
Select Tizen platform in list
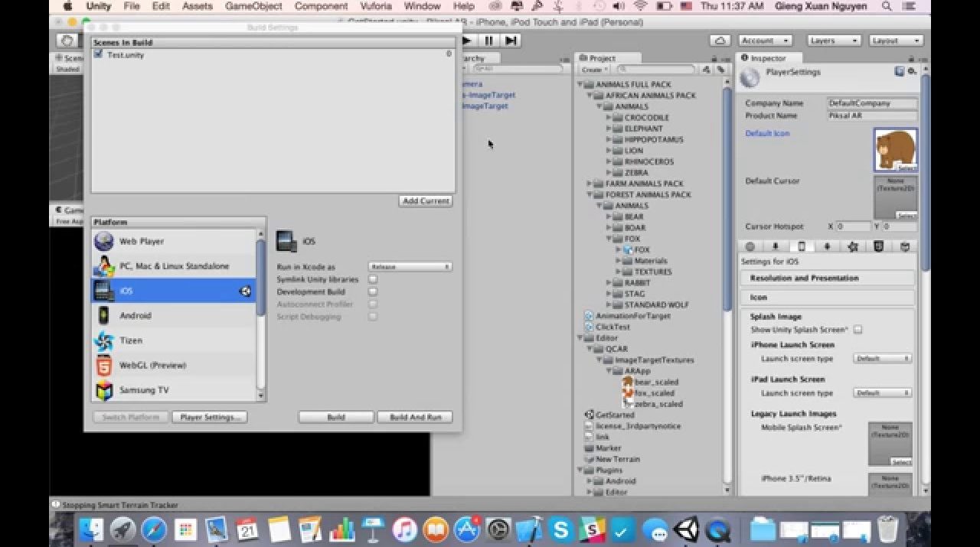(130, 340)
